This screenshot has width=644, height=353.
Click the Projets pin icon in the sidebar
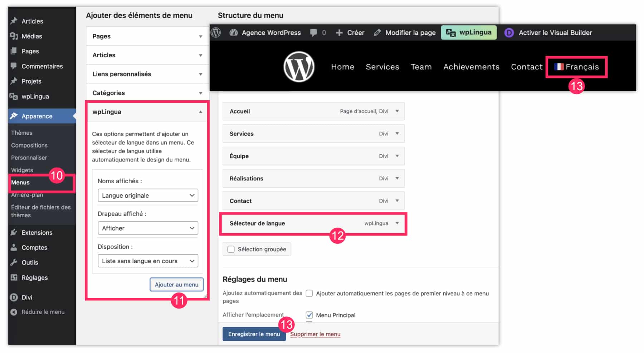point(14,81)
